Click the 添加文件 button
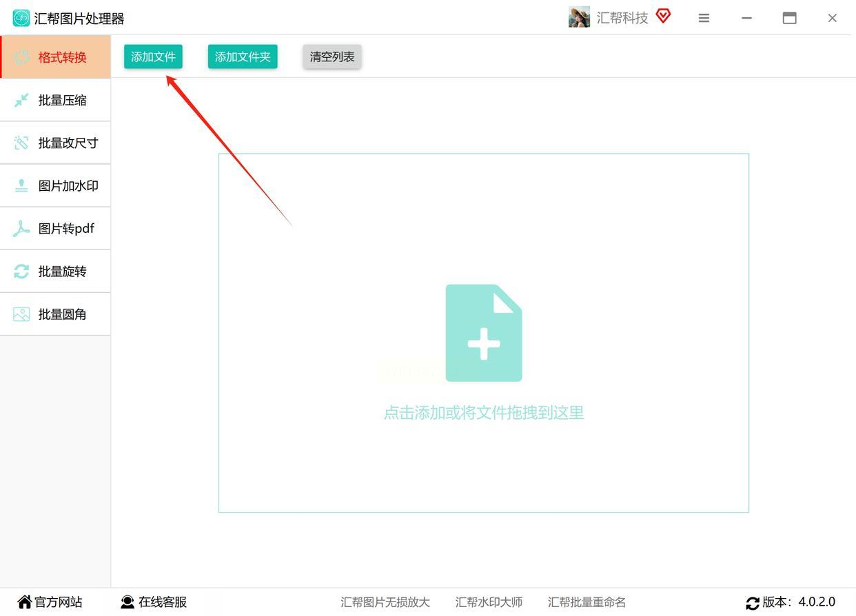 153,57
